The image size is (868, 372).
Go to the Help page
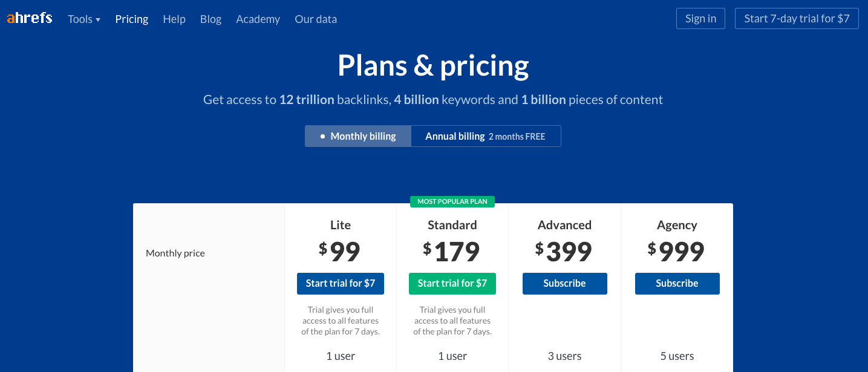174,19
